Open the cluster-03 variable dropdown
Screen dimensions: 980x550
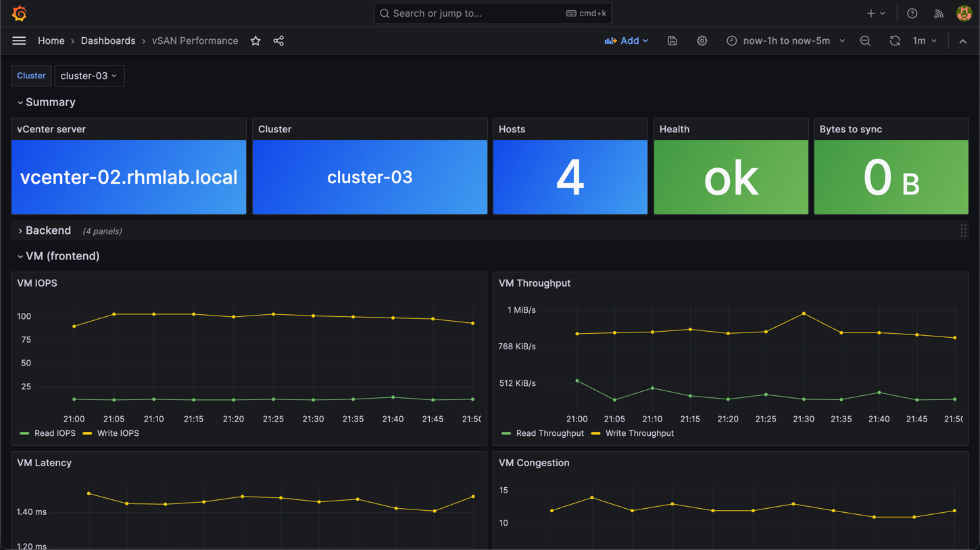[89, 76]
